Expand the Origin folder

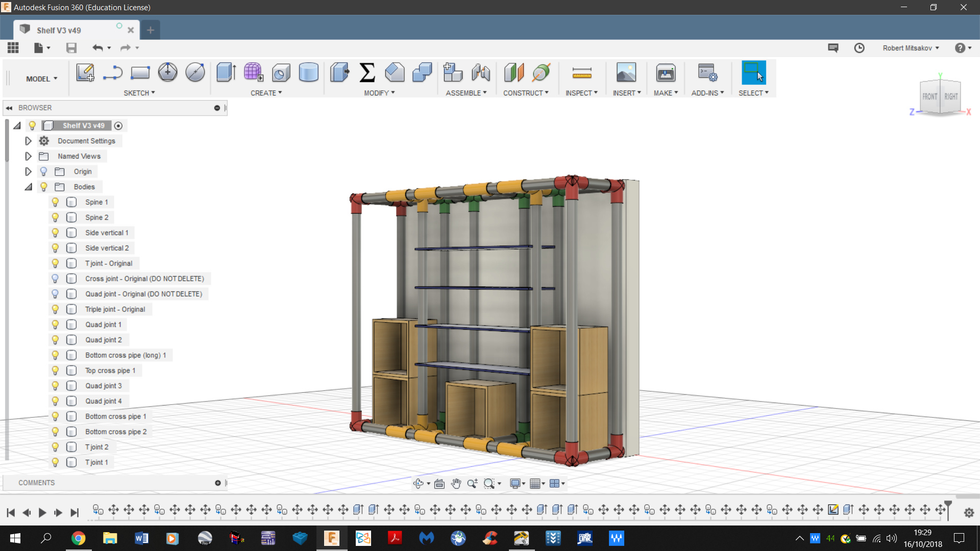pyautogui.click(x=29, y=171)
